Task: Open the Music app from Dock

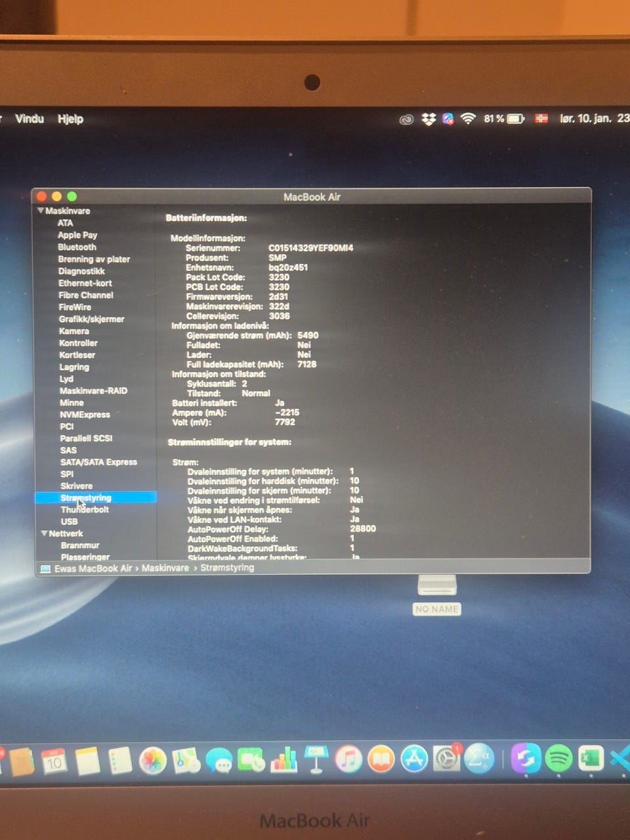Action: 348,760
